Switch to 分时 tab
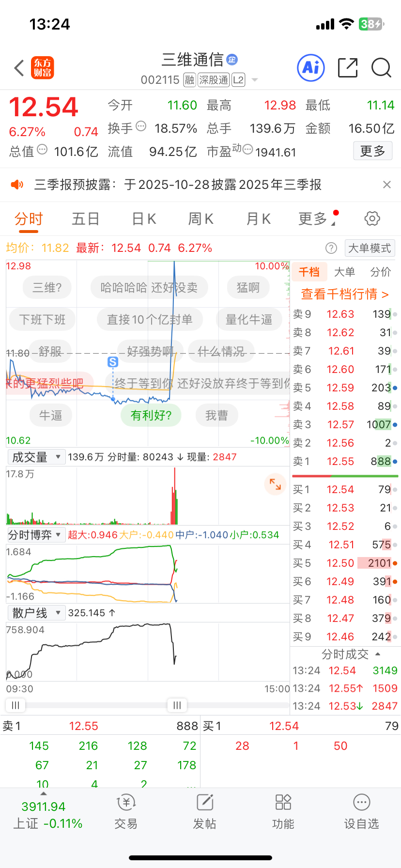The width and height of the screenshot is (401, 868). [x=29, y=219]
